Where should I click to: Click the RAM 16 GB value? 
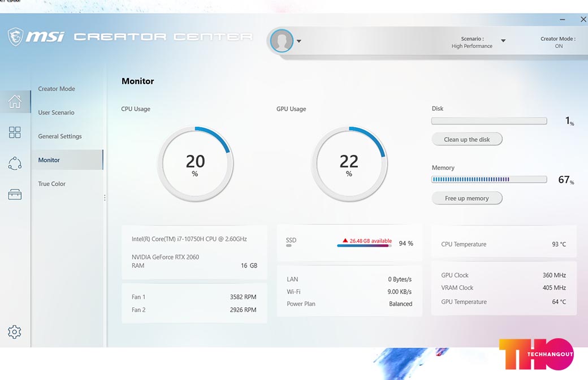249,266
